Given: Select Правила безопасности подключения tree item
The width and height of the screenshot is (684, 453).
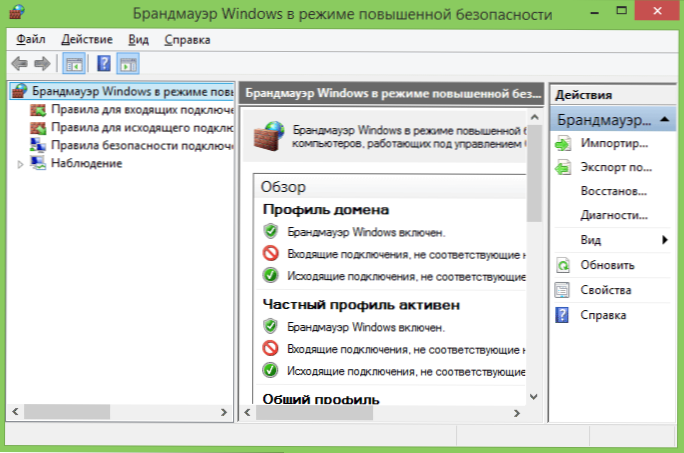Looking at the screenshot, I should point(142,145).
